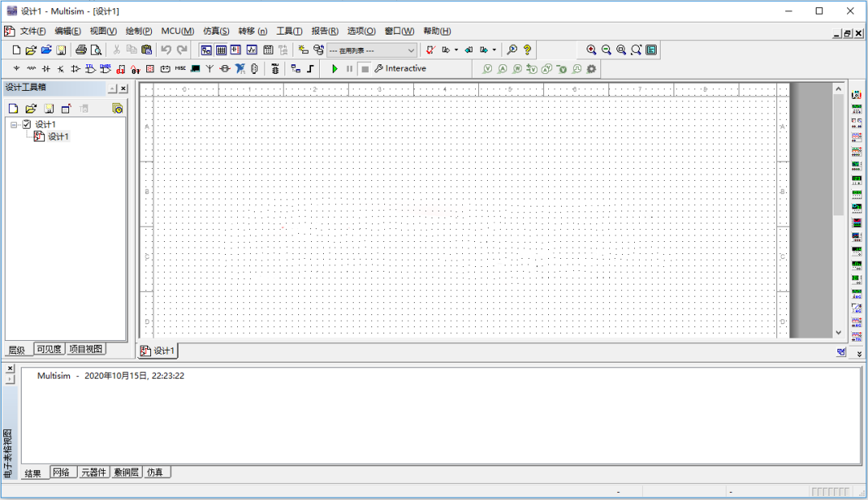868x500 pixels.
Task: Run the simulation
Action: [x=334, y=68]
